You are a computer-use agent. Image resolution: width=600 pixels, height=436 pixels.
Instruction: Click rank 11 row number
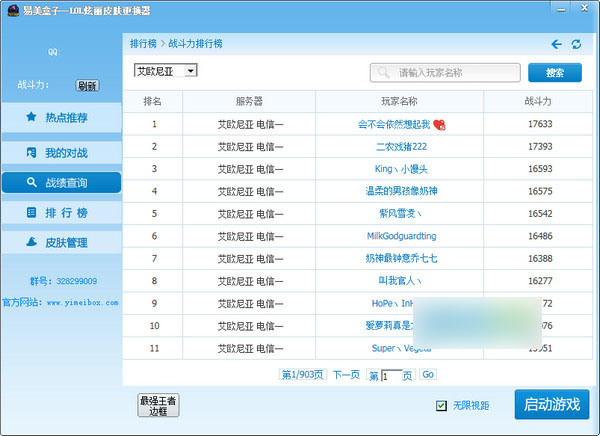click(x=154, y=348)
